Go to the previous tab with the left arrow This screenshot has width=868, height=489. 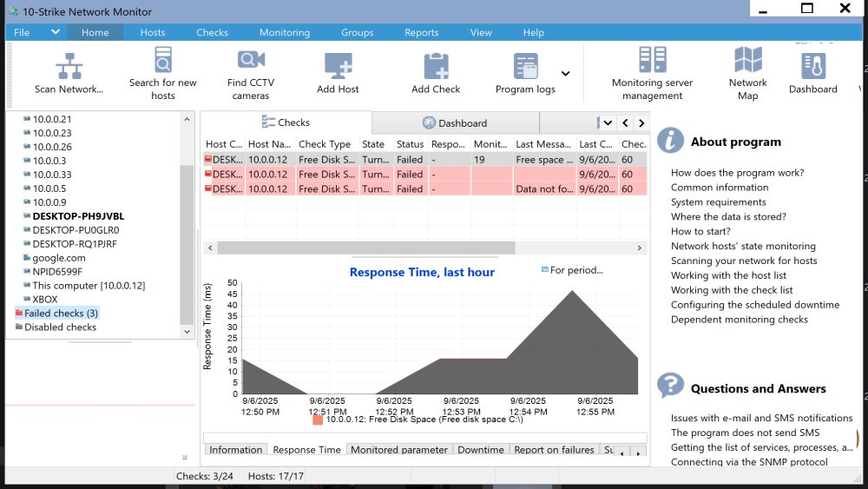click(625, 123)
